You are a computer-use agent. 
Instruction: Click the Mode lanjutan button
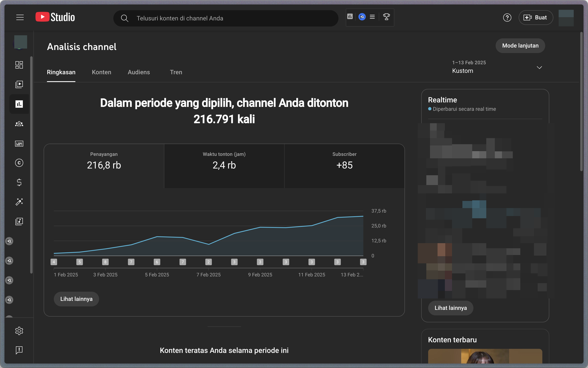(520, 45)
